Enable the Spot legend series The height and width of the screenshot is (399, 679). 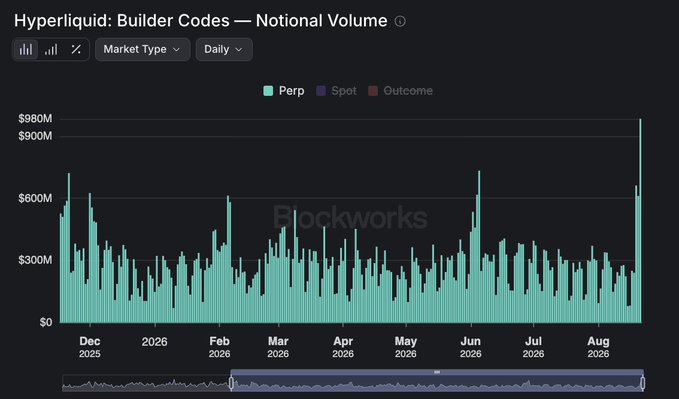(x=336, y=91)
